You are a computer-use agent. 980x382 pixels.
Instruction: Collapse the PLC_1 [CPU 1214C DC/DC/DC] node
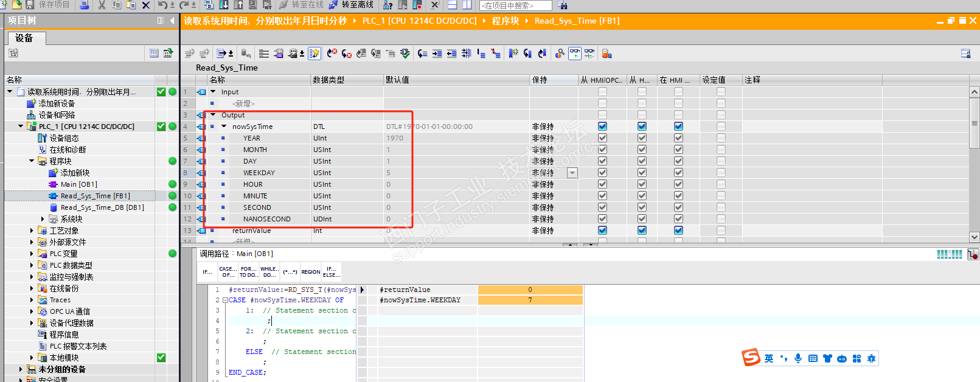(21, 127)
